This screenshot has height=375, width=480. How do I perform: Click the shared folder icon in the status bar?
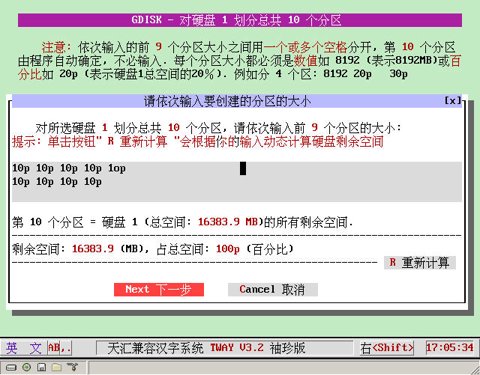click(x=57, y=367)
